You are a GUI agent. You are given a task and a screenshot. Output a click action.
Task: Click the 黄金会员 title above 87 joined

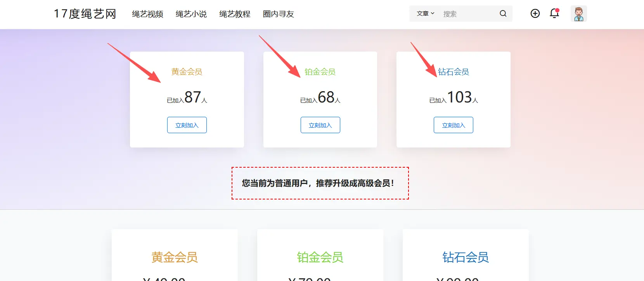click(187, 72)
